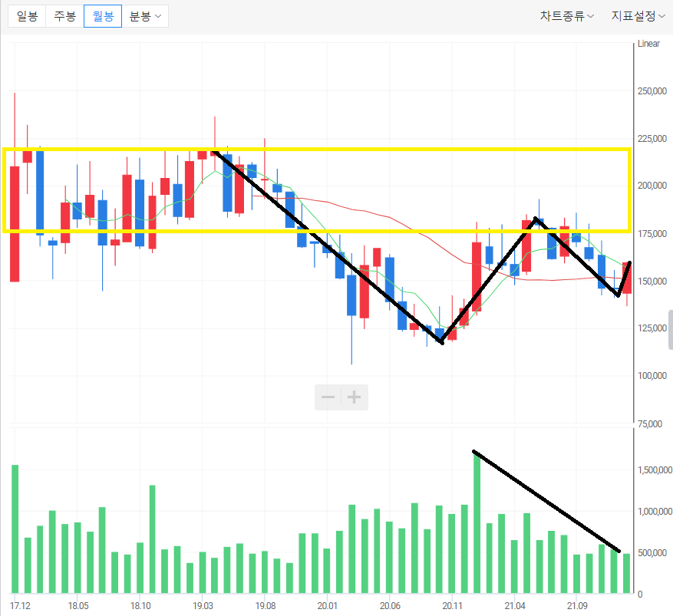Switch to the 주봉 weekly chart tab
The height and width of the screenshot is (616, 673).
64,16
